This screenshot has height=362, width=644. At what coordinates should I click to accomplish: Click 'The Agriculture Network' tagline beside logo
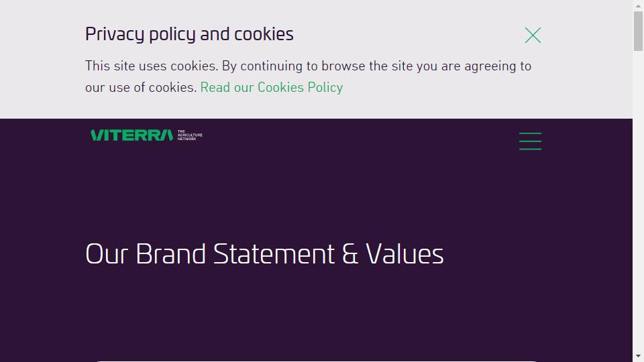click(x=190, y=135)
